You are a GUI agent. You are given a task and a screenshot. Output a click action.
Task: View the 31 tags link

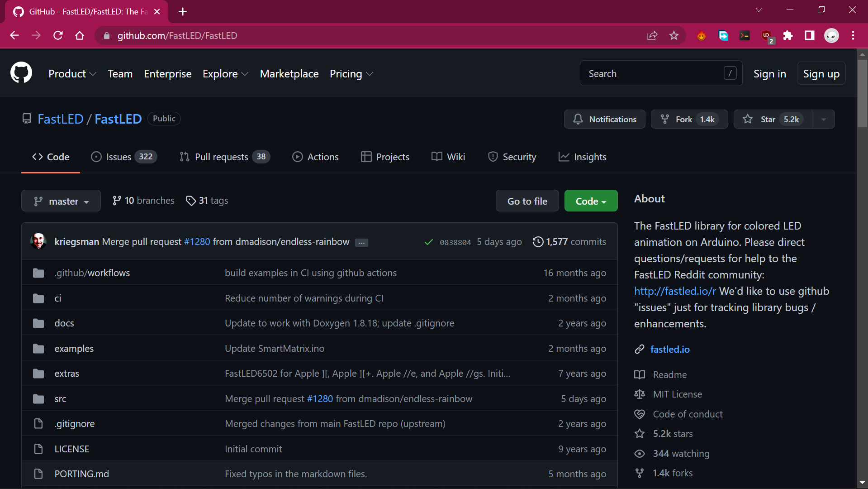coord(207,201)
